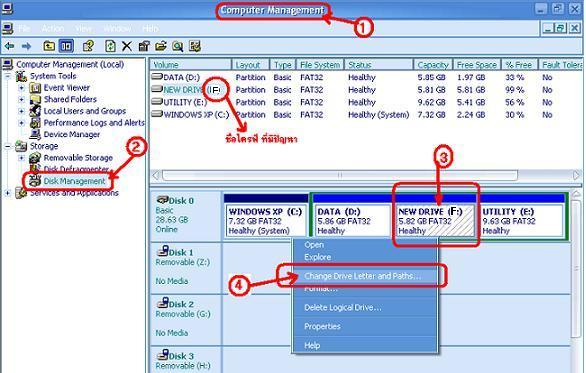Sort by the Capacity column header

pos(433,65)
